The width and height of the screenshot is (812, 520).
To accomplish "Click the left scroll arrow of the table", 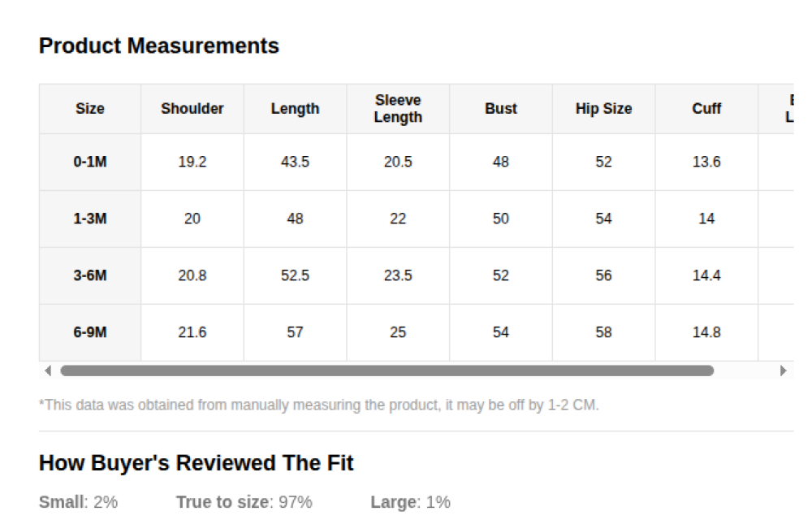I will point(48,370).
